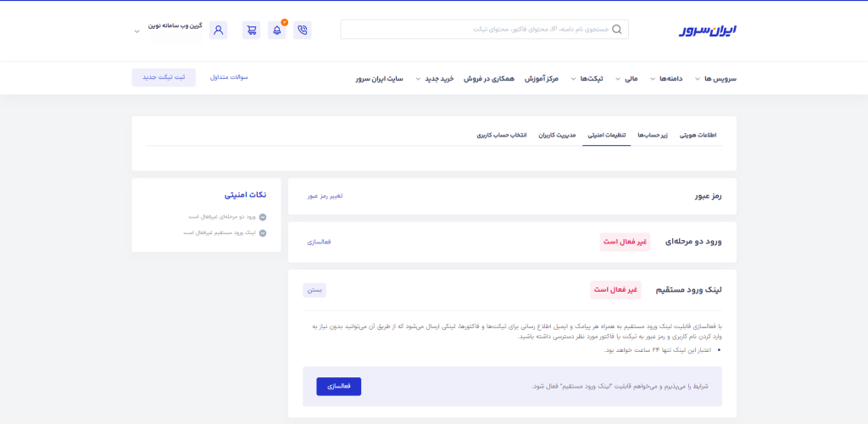Collapse direct login section with بستن

pos(314,290)
